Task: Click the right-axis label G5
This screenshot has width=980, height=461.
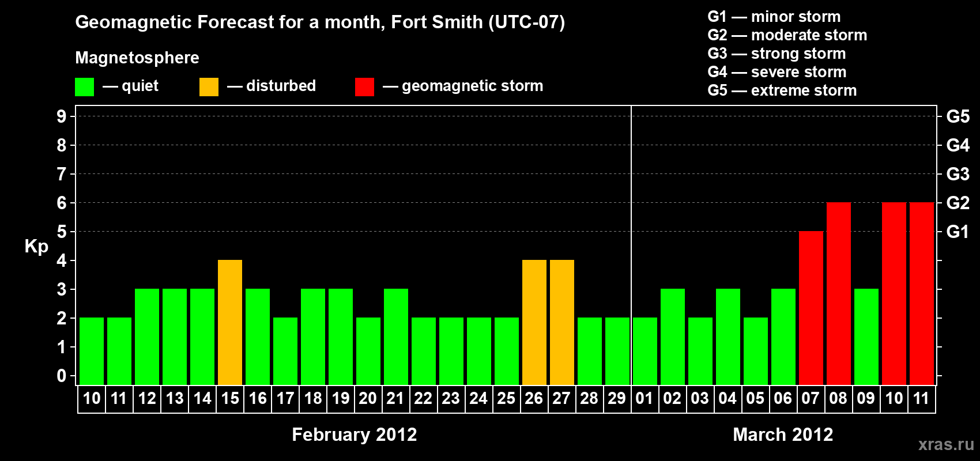Action: 958,116
